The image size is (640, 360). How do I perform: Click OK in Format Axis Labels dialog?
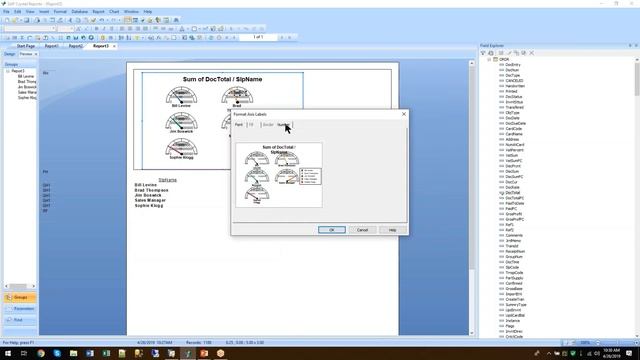tap(332, 230)
